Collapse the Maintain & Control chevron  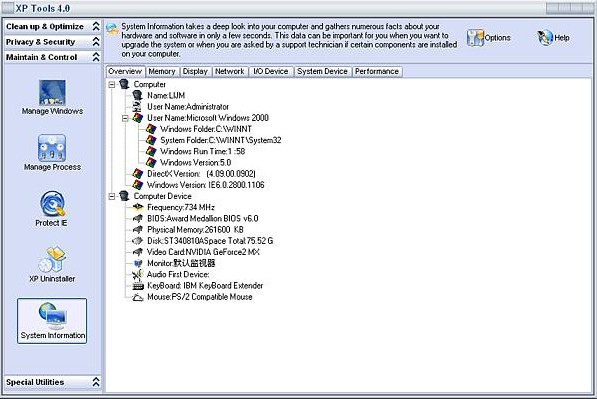click(x=96, y=57)
